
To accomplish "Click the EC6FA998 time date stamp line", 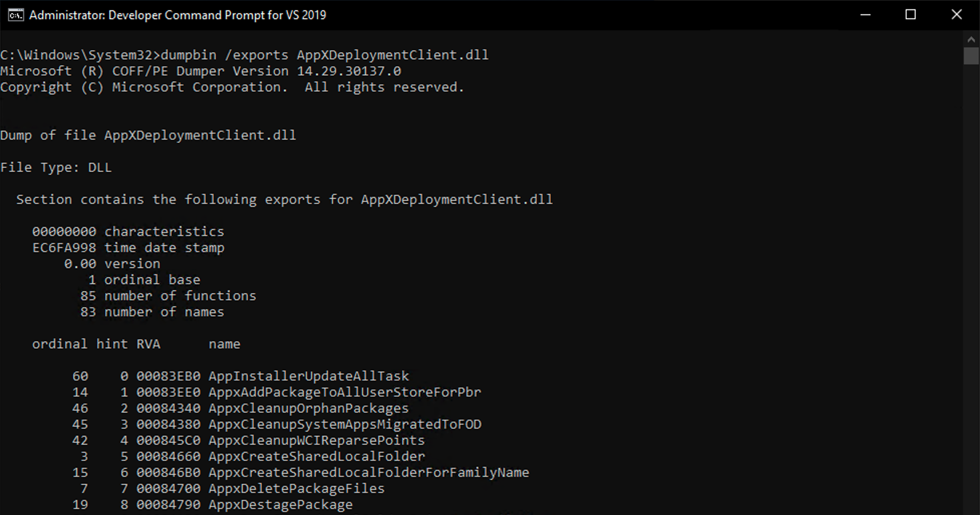I will pos(128,247).
